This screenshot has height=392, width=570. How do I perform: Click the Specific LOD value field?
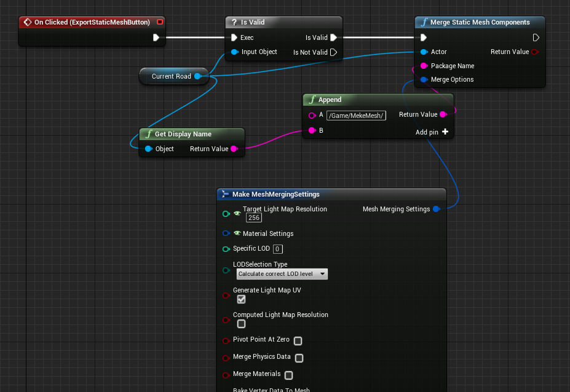tap(278, 249)
